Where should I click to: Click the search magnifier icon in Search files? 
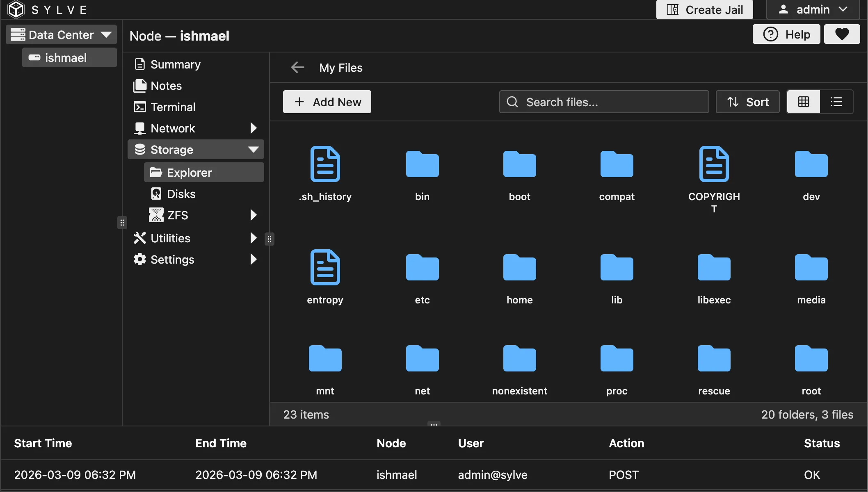click(512, 102)
